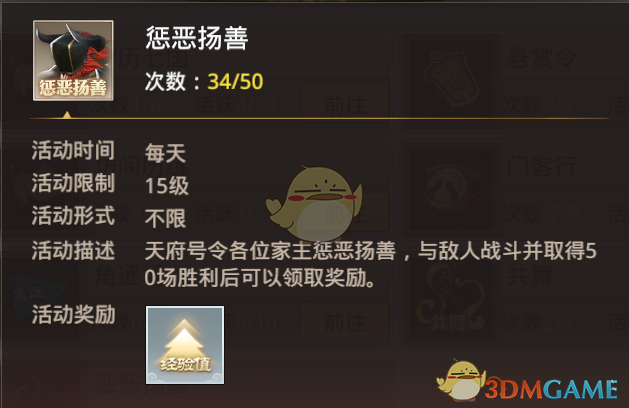Screen dimensions: 629x408
Task: Select the 活动时间 label
Action: coord(73,150)
